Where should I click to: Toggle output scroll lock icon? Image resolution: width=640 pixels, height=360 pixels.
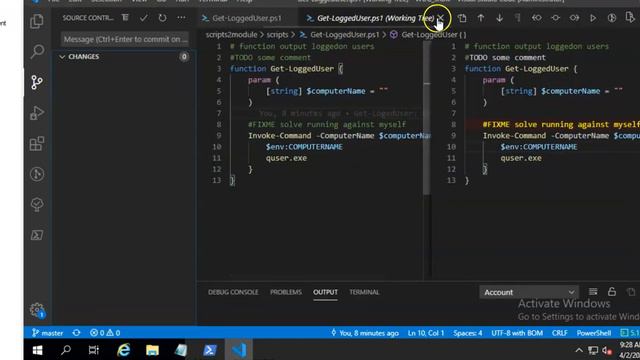point(611,292)
